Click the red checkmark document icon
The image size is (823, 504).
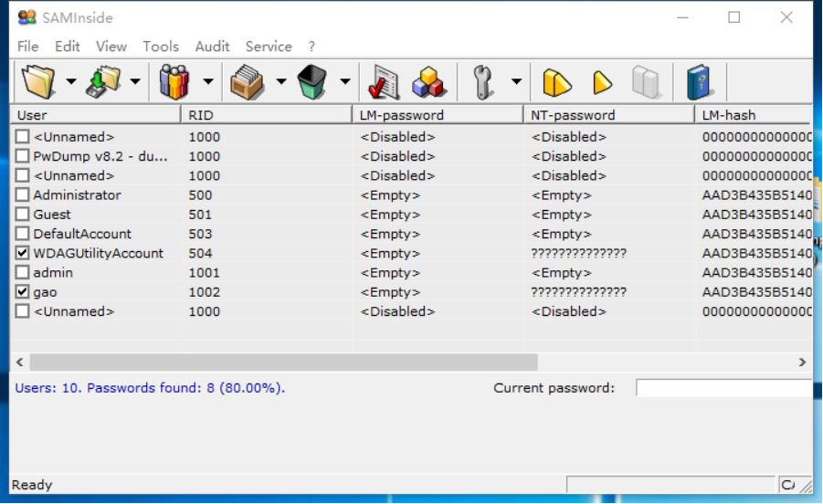point(384,82)
